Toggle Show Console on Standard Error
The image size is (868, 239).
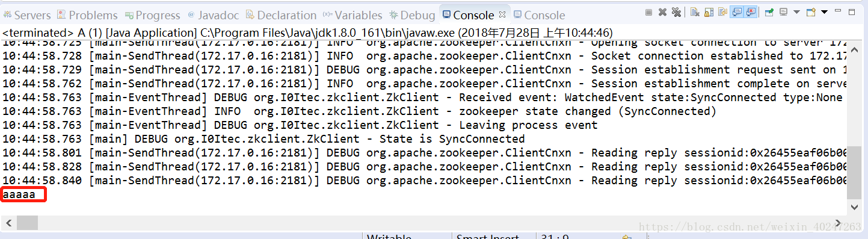click(751, 12)
